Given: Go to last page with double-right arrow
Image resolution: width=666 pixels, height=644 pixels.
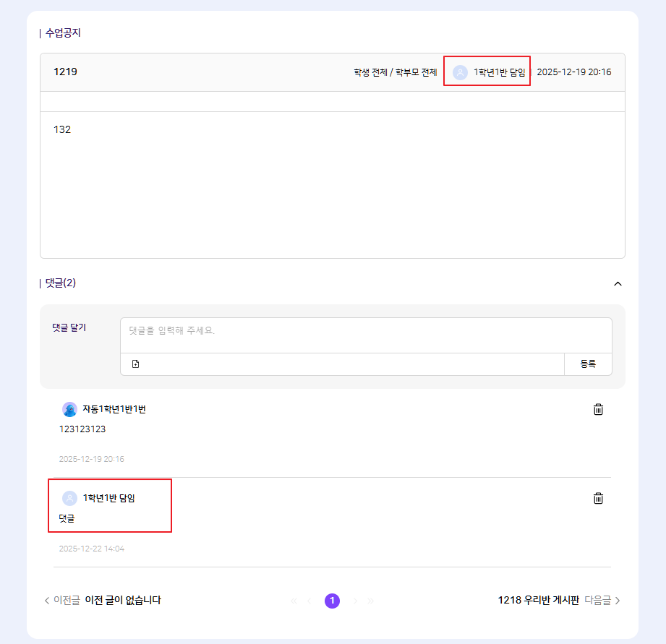Looking at the screenshot, I should pos(371,601).
